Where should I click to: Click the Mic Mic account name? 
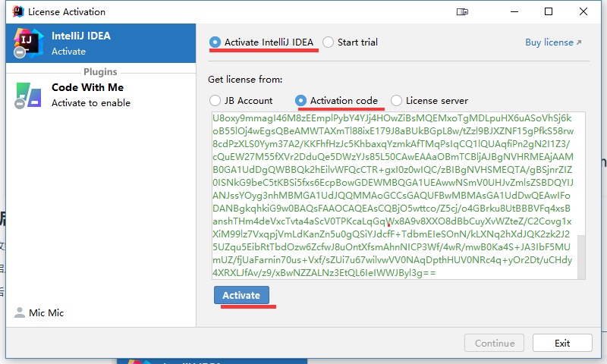click(46, 312)
